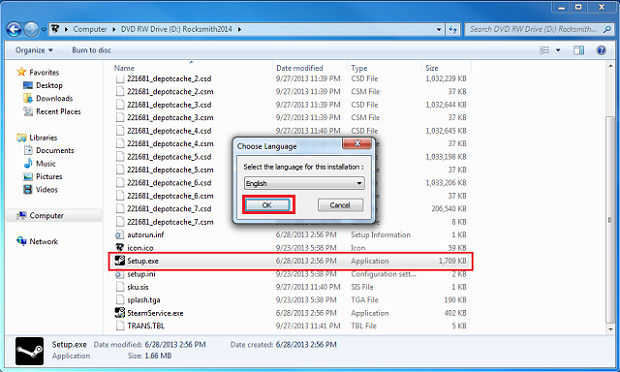Select file 221681_depotcache_5.csd

(x=169, y=157)
